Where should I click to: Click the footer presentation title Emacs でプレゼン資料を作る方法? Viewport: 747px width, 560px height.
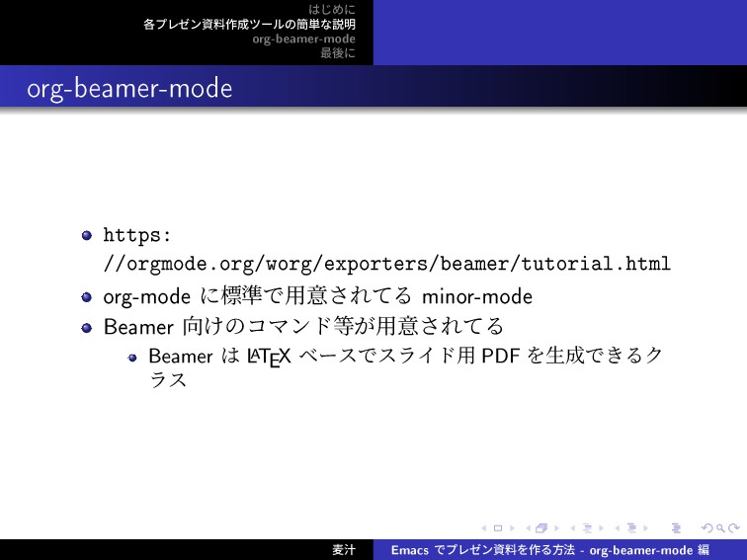[x=482, y=549]
